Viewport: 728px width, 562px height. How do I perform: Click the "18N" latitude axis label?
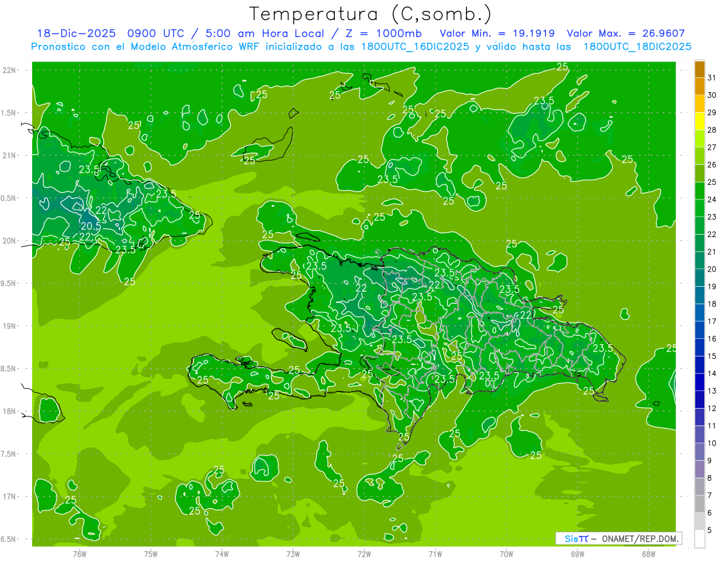coord(9,411)
